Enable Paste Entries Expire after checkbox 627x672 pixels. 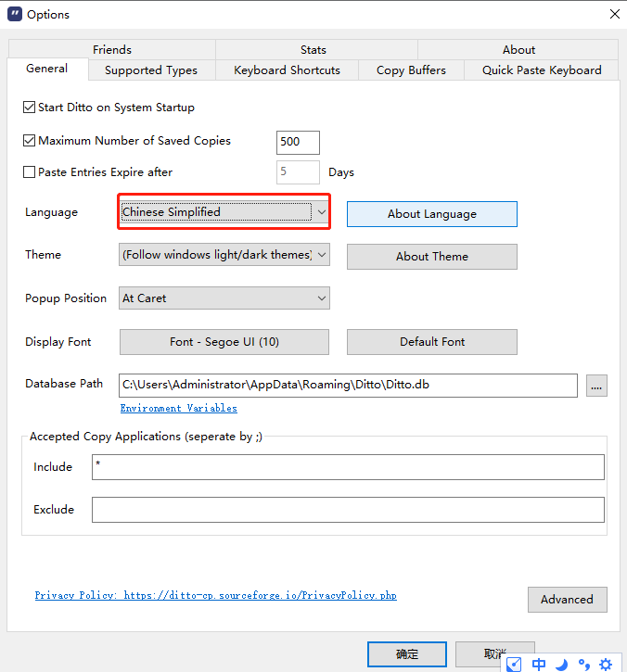click(29, 171)
